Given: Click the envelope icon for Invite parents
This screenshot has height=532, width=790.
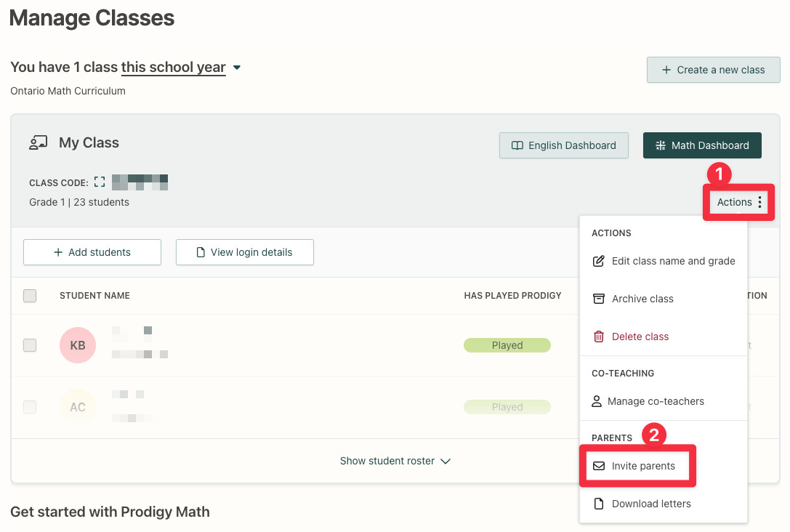Looking at the screenshot, I should [599, 466].
